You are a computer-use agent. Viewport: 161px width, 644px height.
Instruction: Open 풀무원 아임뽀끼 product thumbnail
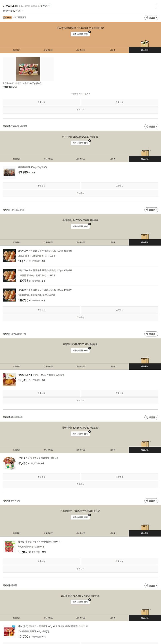point(9,546)
